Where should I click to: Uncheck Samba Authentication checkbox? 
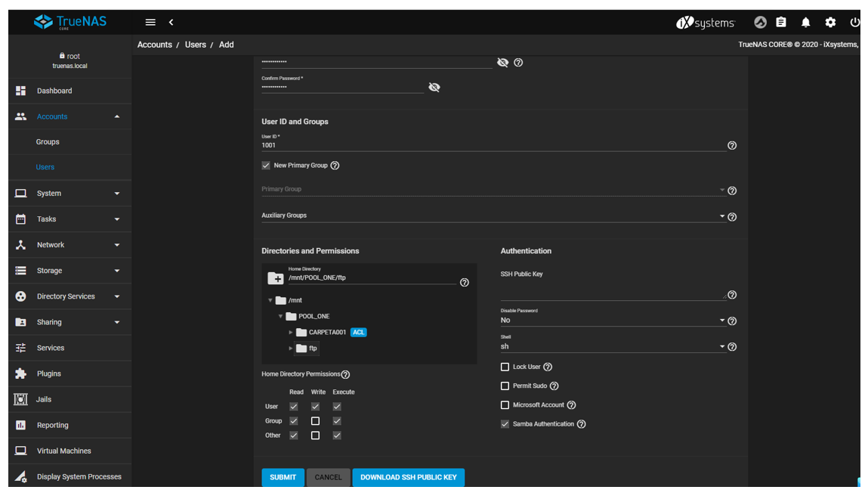tap(505, 424)
